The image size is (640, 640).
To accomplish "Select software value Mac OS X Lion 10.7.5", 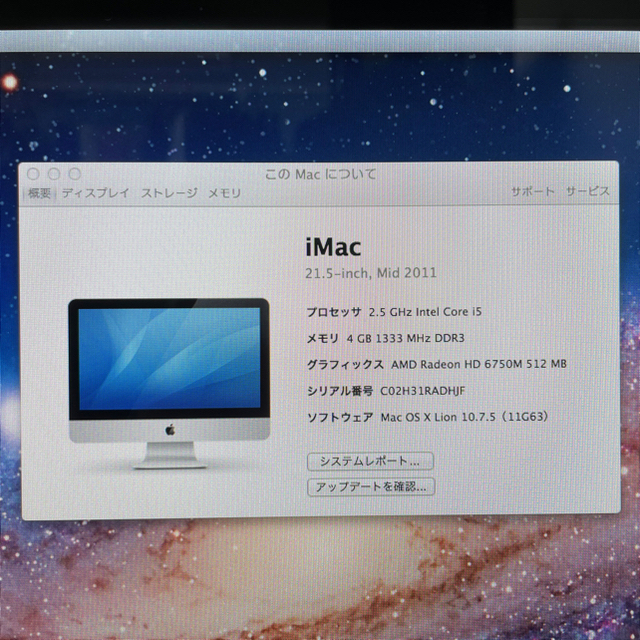I will click(x=438, y=417).
